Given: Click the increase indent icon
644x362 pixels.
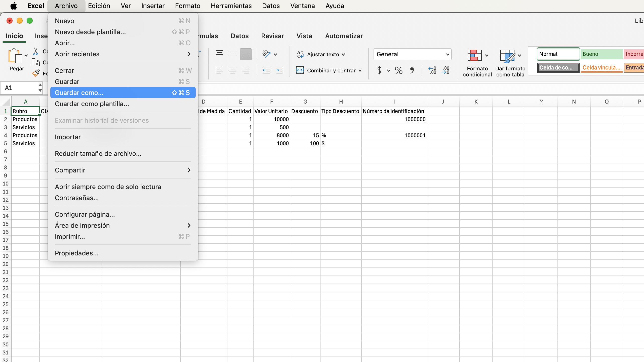Looking at the screenshot, I should pyautogui.click(x=279, y=70).
